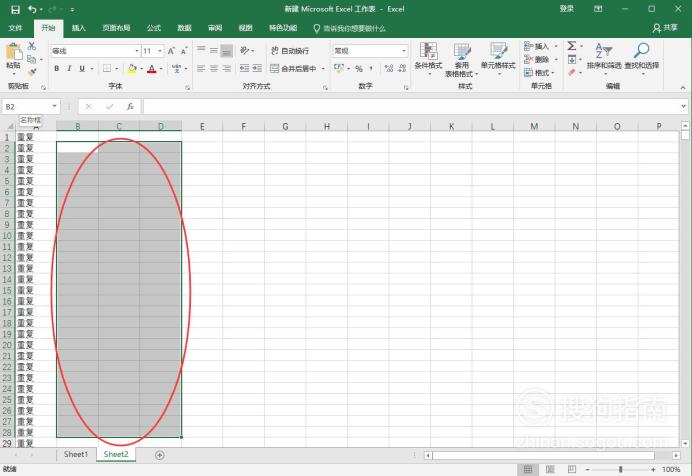Image resolution: width=692 pixels, height=476 pixels.
Task: Click 合并后居中 merge and center
Action: (x=293, y=68)
